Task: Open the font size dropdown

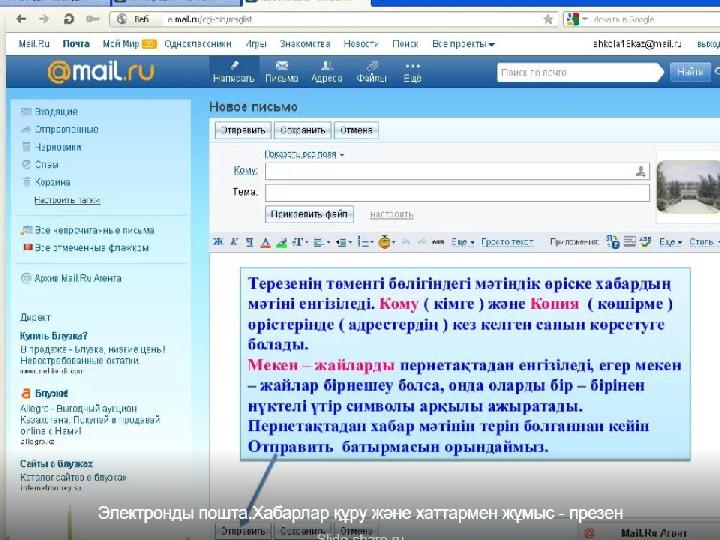Action: [299, 242]
